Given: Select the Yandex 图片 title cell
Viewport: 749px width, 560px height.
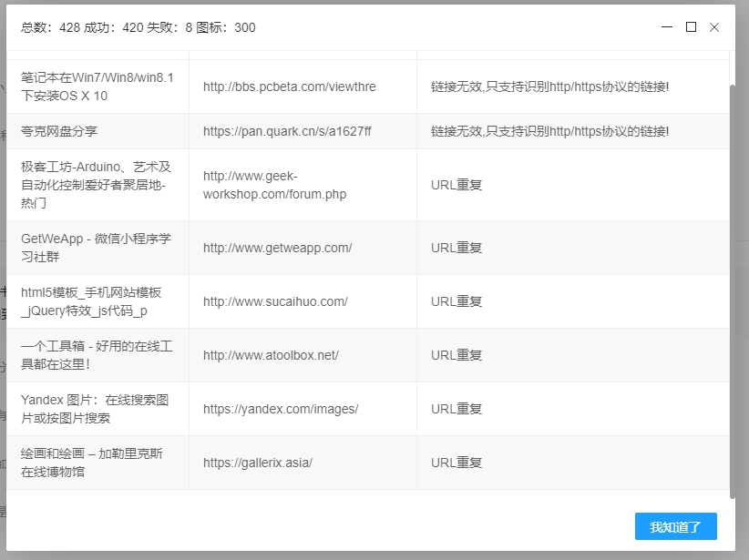Looking at the screenshot, I should [x=97, y=409].
